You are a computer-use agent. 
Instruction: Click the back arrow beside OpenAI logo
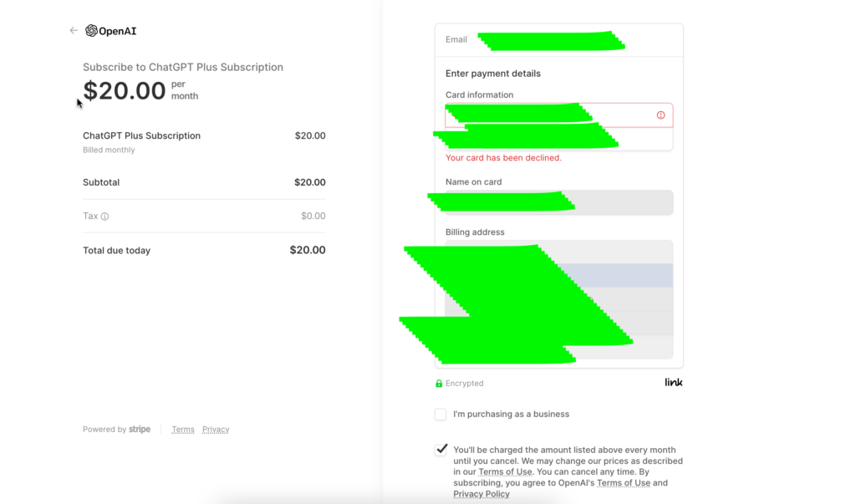pos(74,31)
